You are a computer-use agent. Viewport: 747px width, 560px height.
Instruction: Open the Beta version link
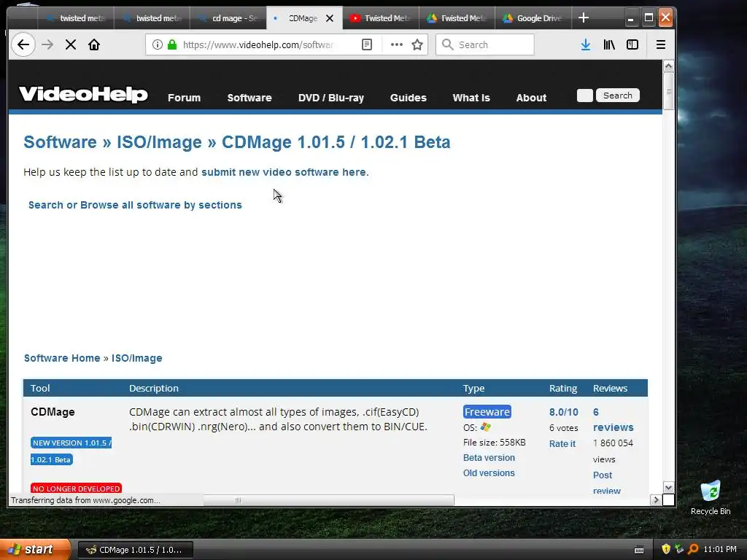(x=489, y=458)
